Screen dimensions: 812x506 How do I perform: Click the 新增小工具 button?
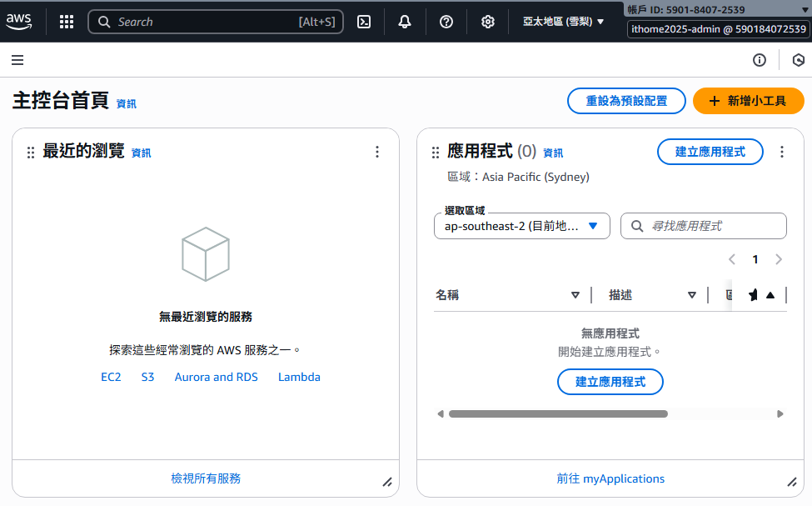click(x=749, y=101)
